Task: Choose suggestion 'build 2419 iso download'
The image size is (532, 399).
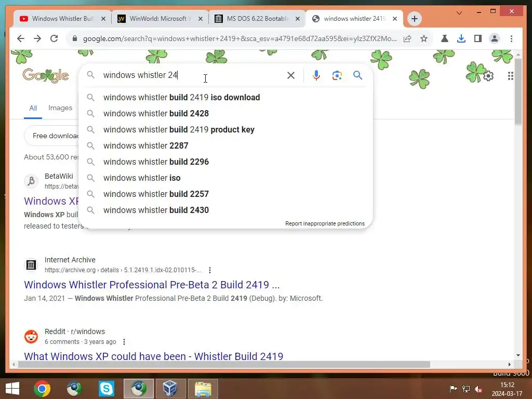Action: [225, 97]
